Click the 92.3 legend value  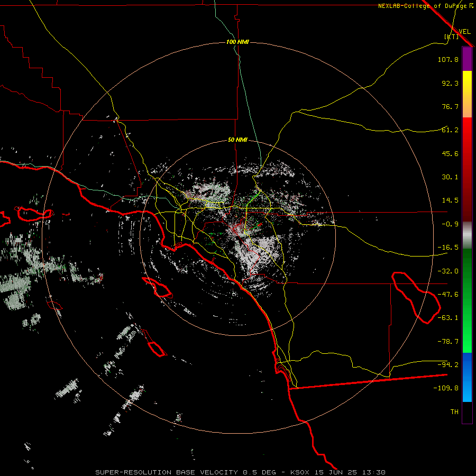pyautogui.click(x=450, y=83)
